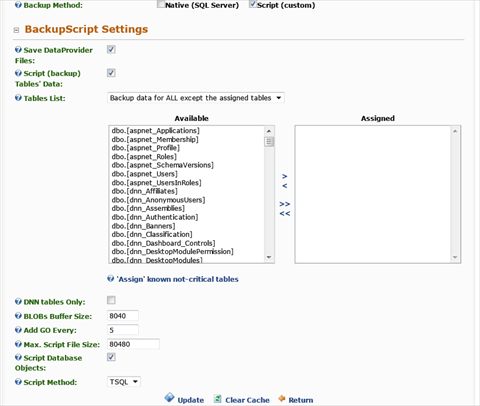Click the Add GO Every input field
The image size is (480, 406).
click(x=123, y=330)
